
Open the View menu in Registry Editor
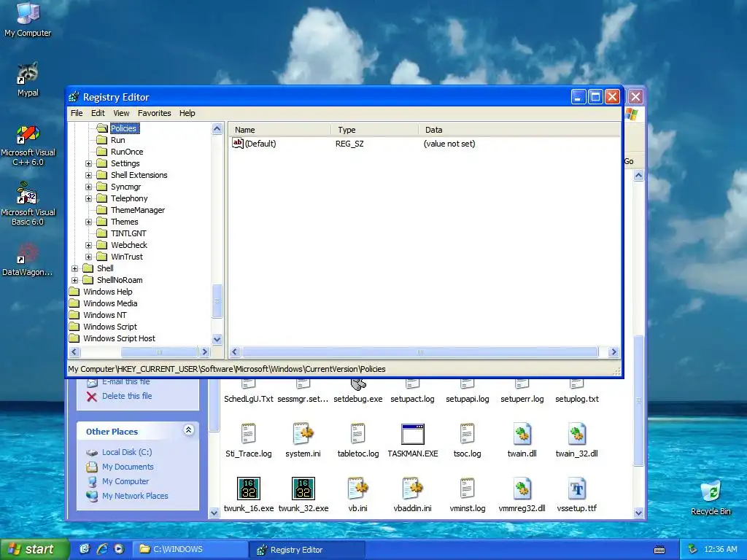[121, 113]
